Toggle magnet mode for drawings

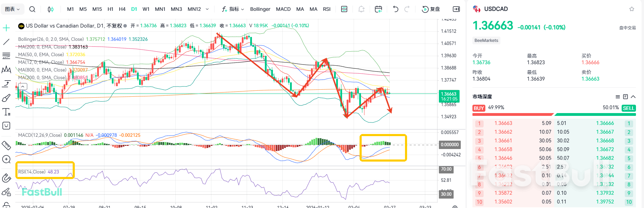click(6, 178)
